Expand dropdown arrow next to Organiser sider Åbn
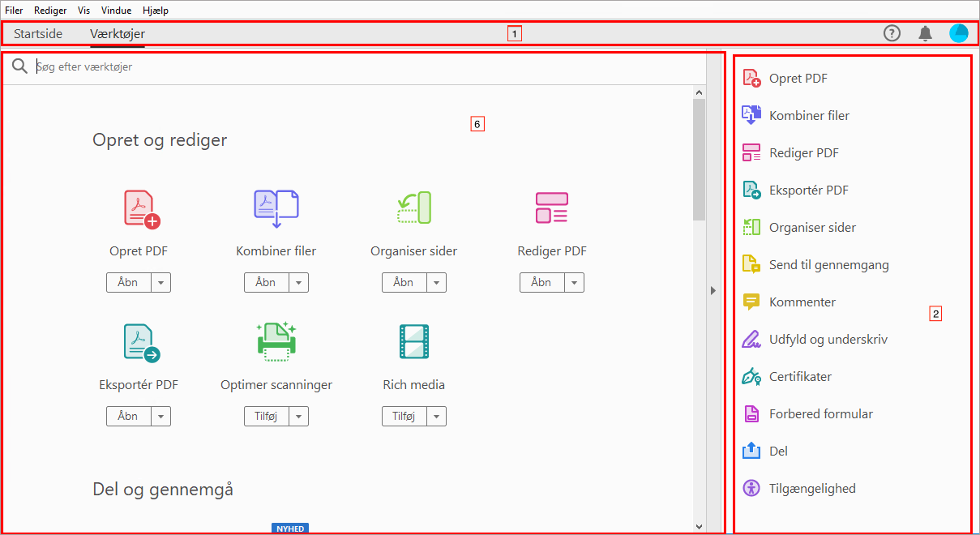The height and width of the screenshot is (535, 980). tap(436, 282)
